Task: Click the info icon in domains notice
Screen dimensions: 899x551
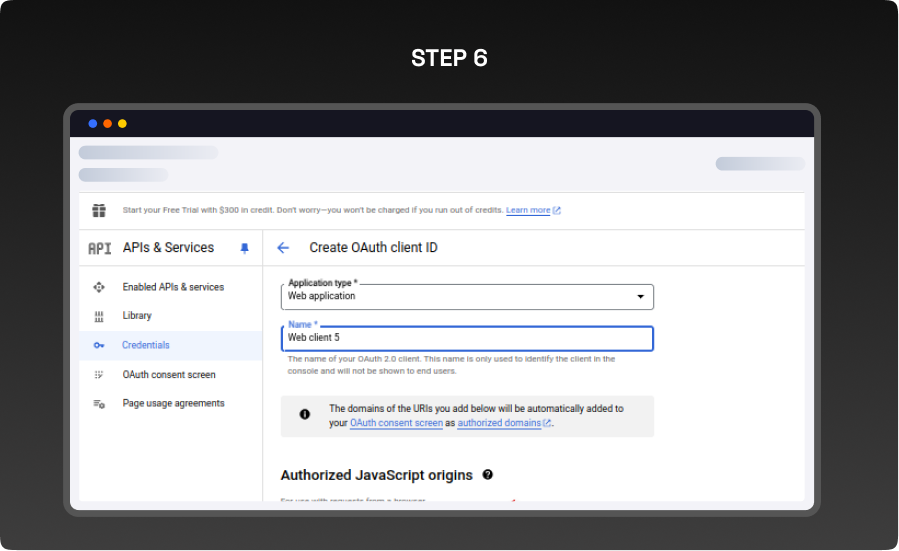Action: [305, 414]
